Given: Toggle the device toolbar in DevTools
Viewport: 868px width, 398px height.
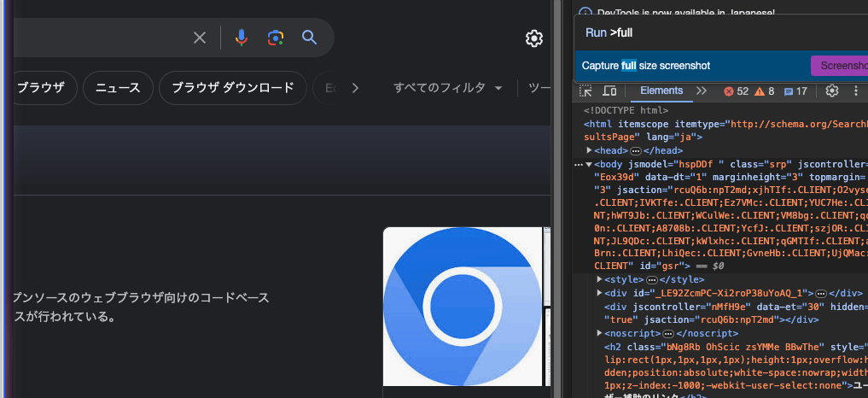Looking at the screenshot, I should (x=609, y=91).
